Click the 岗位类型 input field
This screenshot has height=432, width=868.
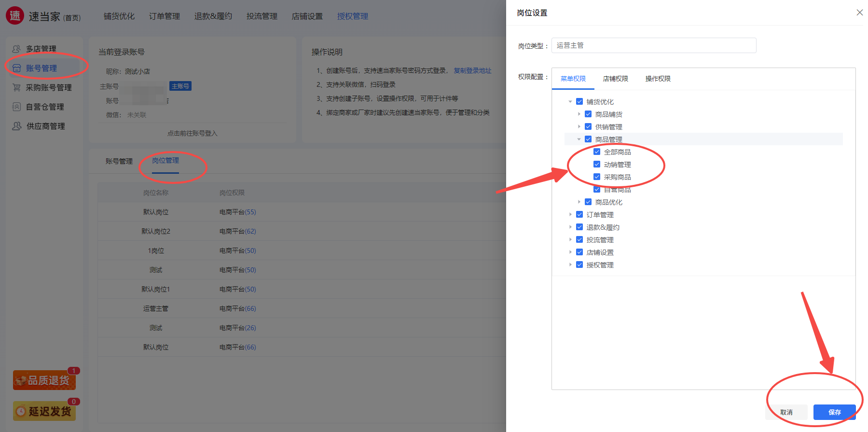pos(654,45)
